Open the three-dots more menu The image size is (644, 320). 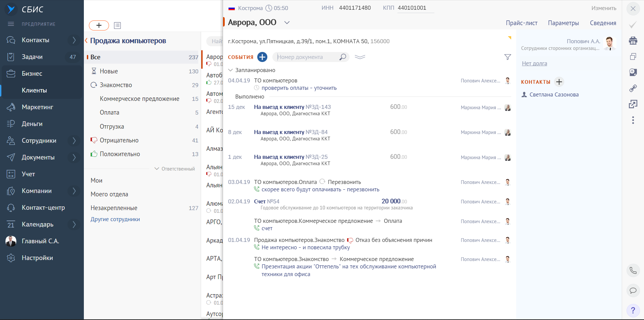point(633,120)
